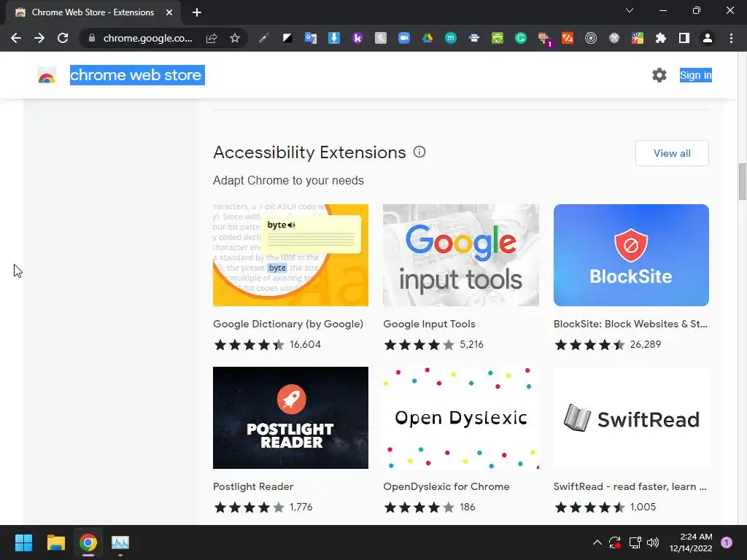Viewport: 747px width, 560px height.
Task: Close the Chrome Web Store tab
Action: tap(169, 12)
